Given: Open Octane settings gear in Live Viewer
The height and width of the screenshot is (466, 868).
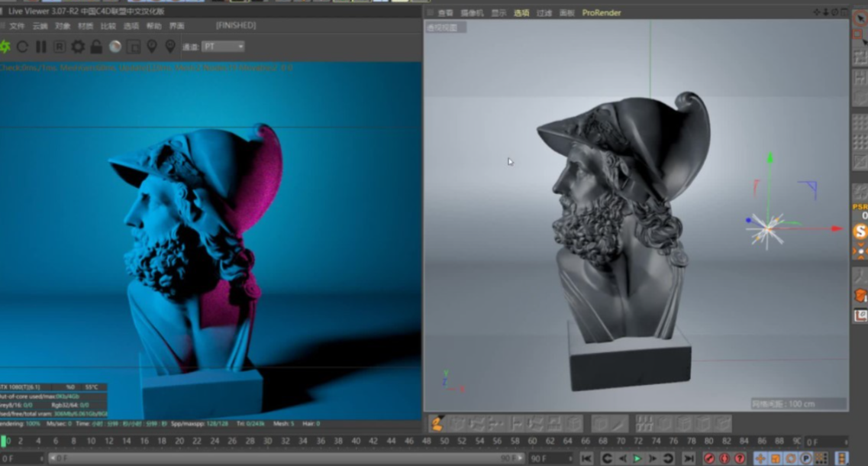Looking at the screenshot, I should (x=78, y=47).
